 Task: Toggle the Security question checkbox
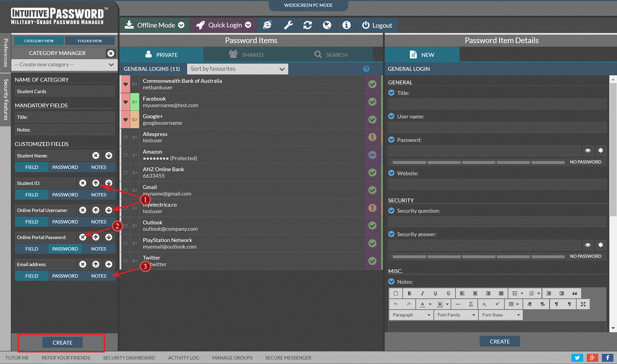point(391,211)
